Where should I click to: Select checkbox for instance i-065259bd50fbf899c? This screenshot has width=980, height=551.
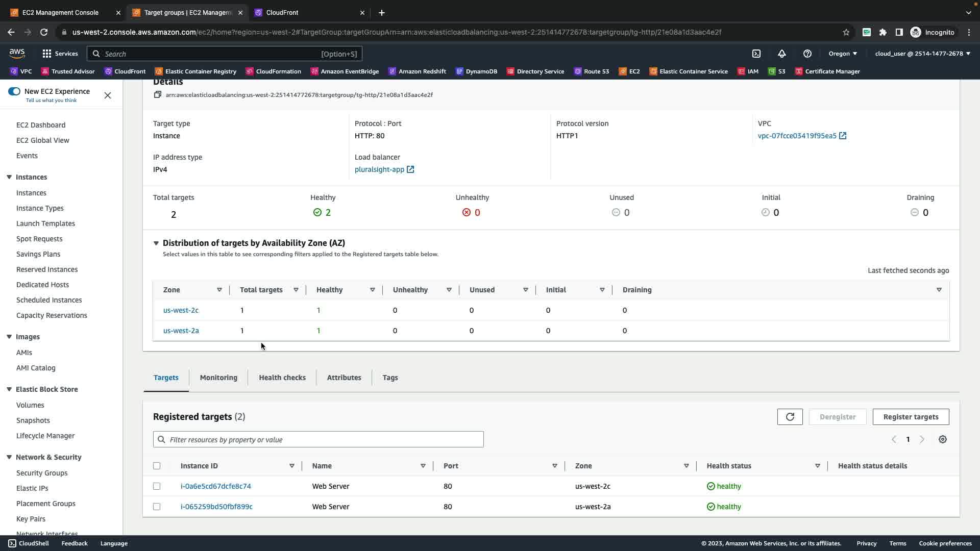tap(157, 507)
